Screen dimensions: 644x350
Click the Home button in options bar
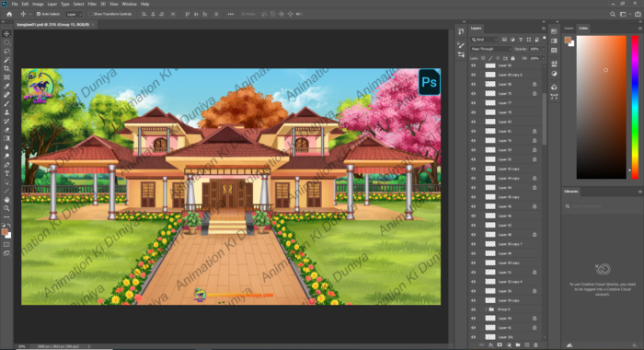pyautogui.click(x=9, y=14)
